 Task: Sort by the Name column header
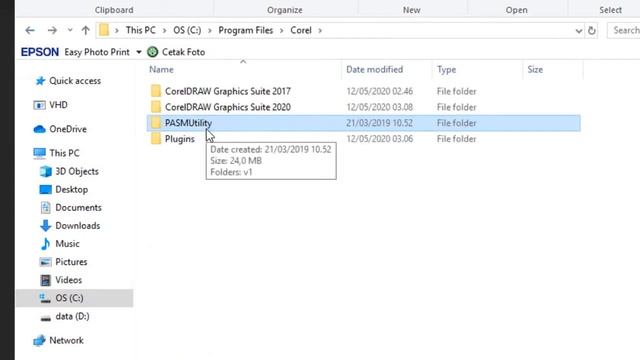tap(161, 69)
